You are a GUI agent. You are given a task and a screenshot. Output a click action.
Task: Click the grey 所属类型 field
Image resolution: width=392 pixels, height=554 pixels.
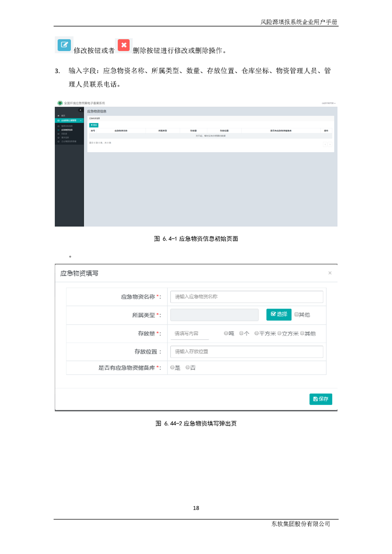[x=214, y=315]
